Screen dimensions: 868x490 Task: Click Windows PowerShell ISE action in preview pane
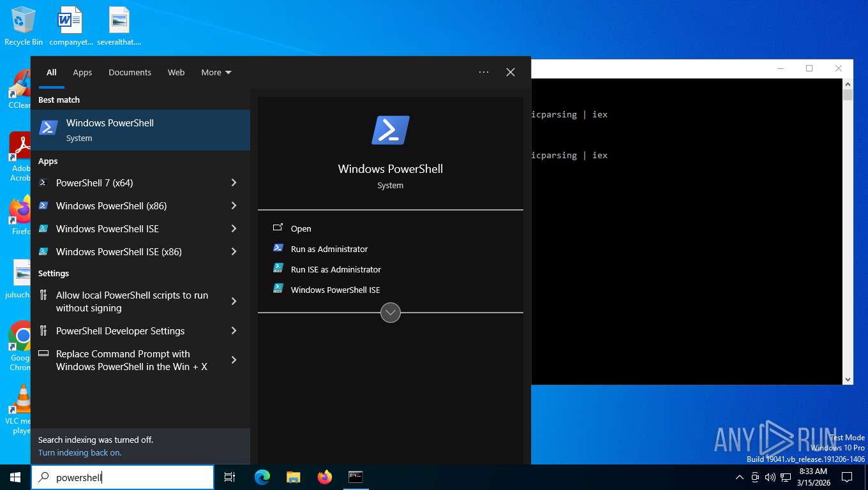[335, 290]
